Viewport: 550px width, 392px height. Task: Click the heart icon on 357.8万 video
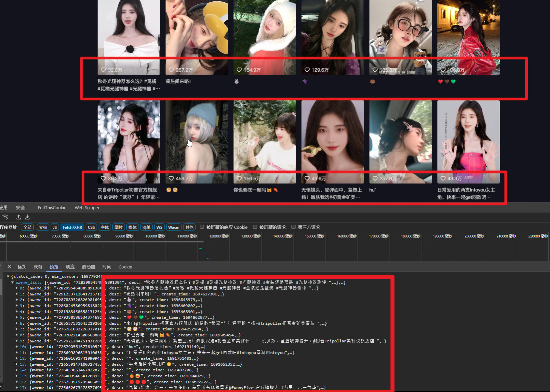(375, 179)
